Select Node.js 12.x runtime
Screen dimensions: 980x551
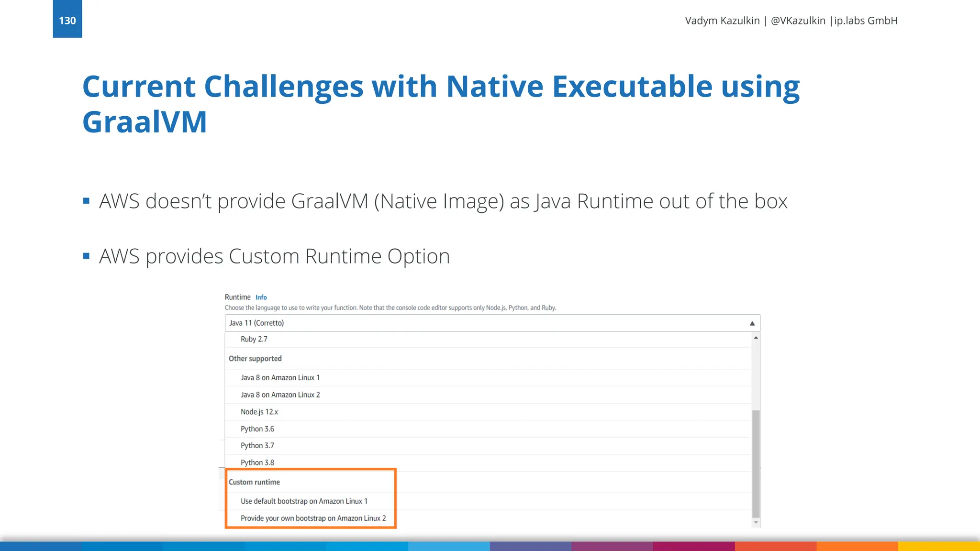coord(259,412)
